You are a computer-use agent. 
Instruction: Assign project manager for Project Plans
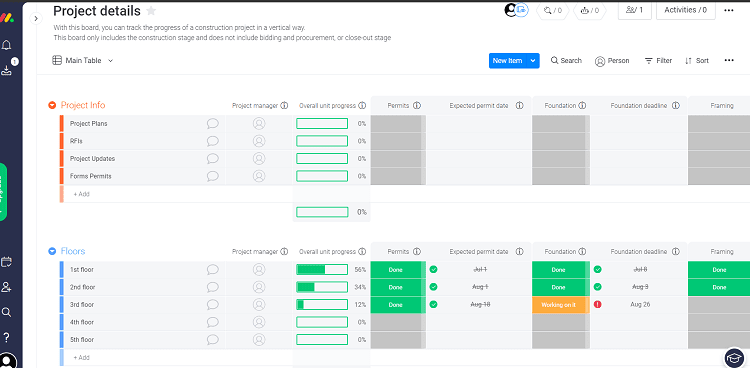click(x=259, y=123)
